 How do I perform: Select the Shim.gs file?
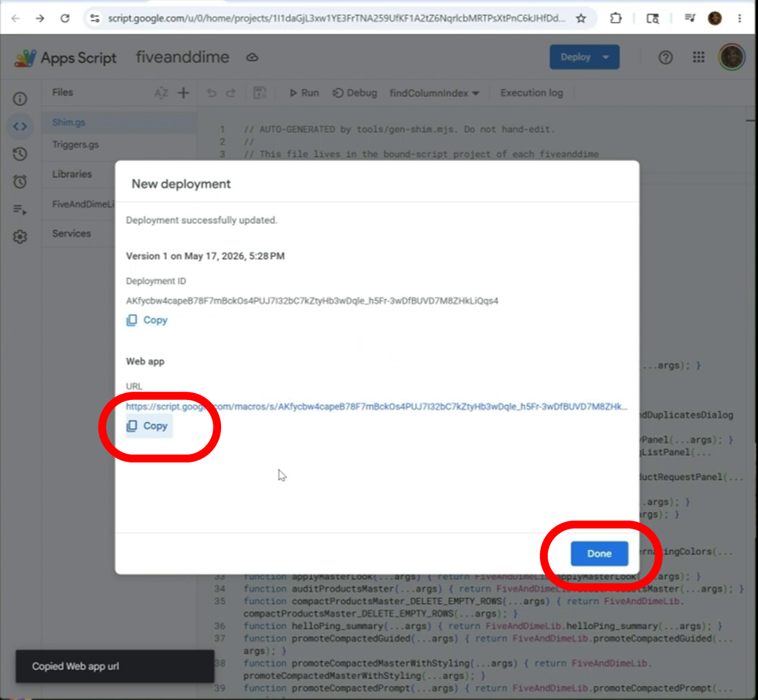click(119, 123)
